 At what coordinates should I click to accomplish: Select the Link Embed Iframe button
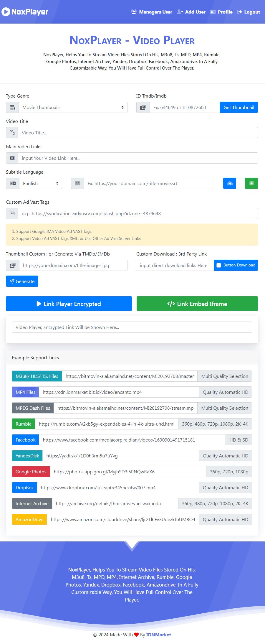tap(197, 304)
